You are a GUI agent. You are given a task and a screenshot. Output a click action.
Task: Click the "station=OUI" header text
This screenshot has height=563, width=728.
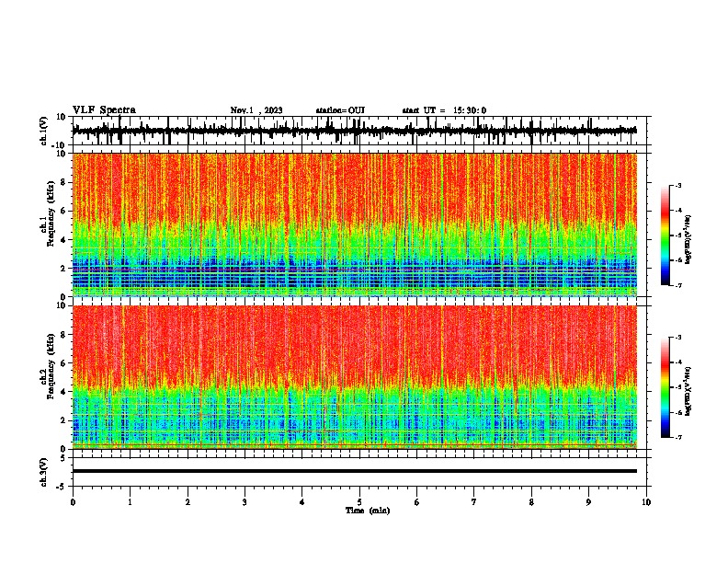coord(340,110)
